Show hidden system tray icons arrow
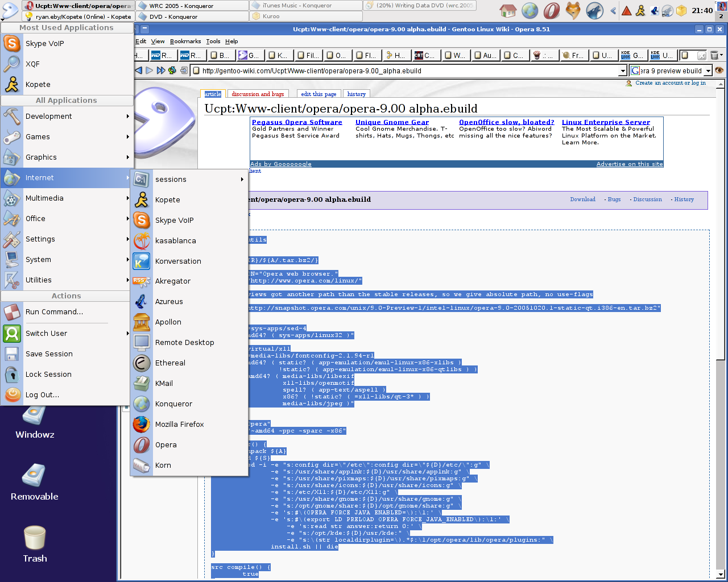 613,10
